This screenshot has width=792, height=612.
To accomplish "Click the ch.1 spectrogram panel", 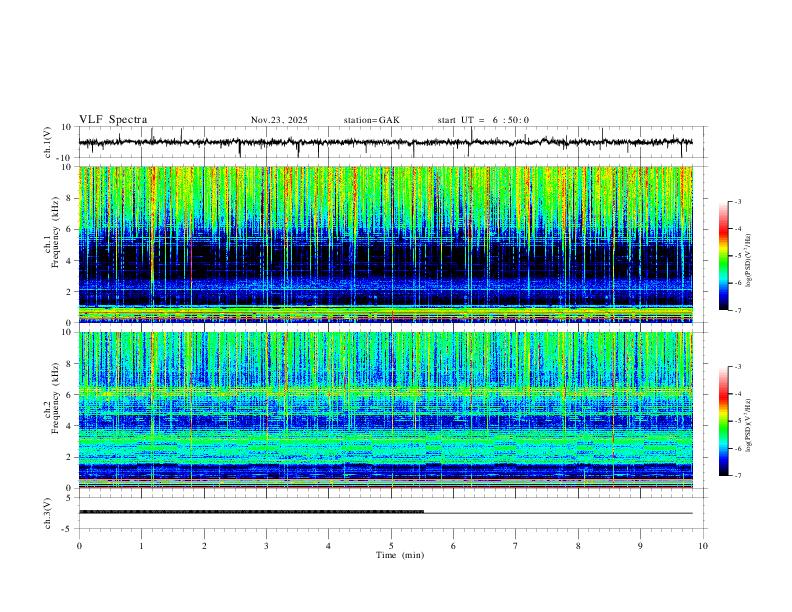I will [x=385, y=244].
